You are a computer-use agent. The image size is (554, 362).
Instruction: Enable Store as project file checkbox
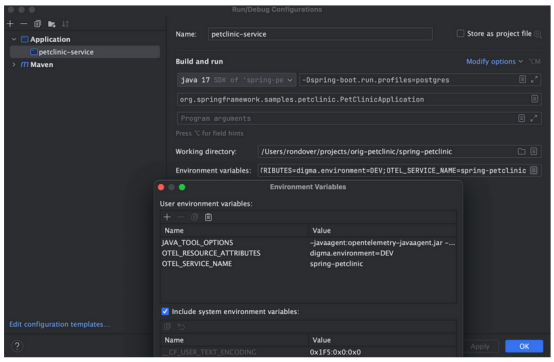(x=460, y=34)
